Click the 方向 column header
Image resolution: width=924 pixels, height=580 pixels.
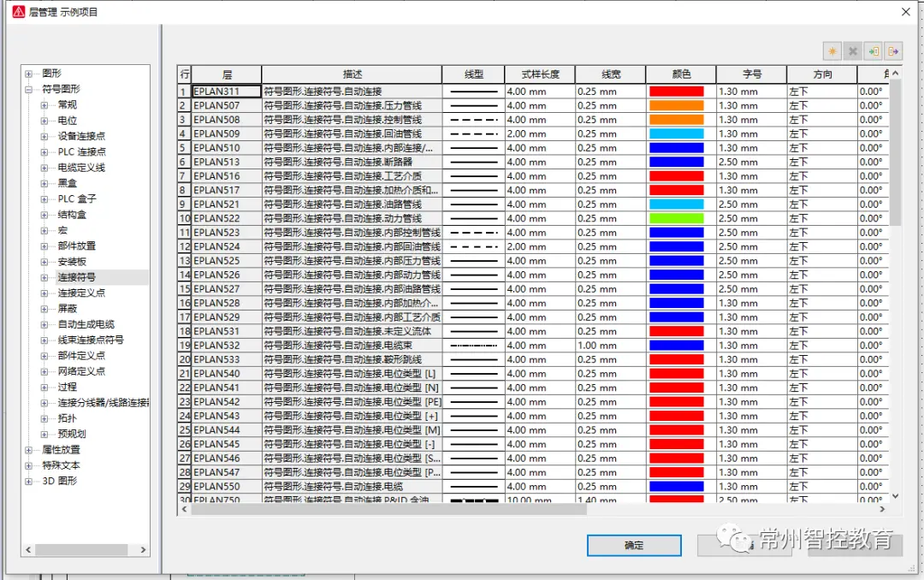coord(822,74)
